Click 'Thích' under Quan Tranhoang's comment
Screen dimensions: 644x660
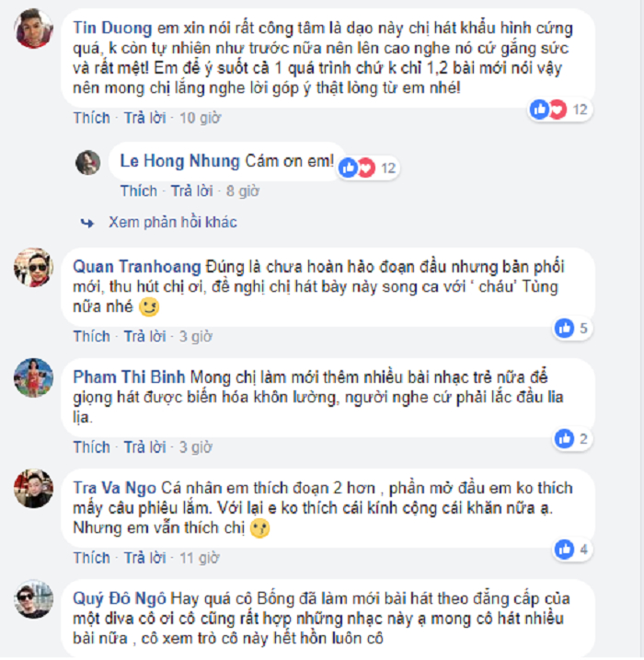[91, 336]
